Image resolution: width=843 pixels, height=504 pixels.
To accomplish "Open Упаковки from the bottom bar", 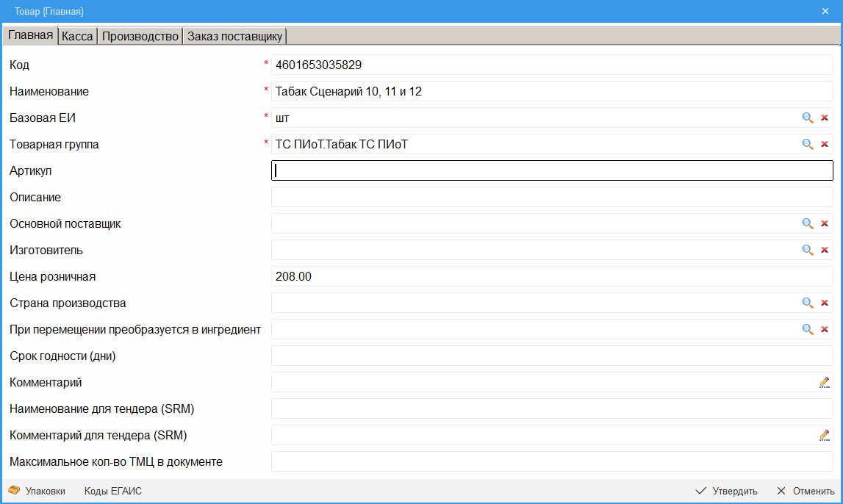I will pyautogui.click(x=37, y=491).
